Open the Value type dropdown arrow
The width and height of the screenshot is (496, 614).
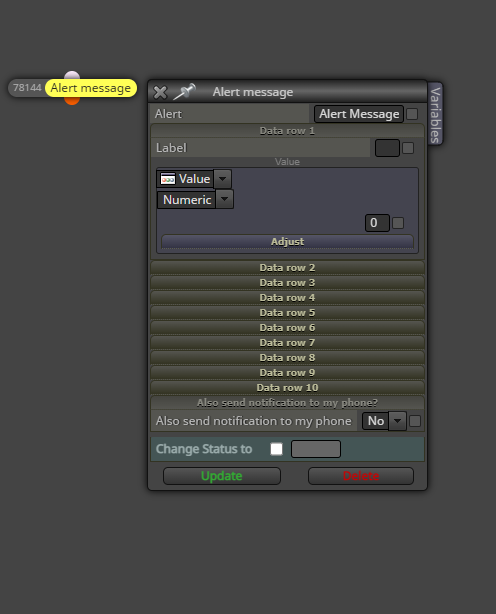point(222,179)
